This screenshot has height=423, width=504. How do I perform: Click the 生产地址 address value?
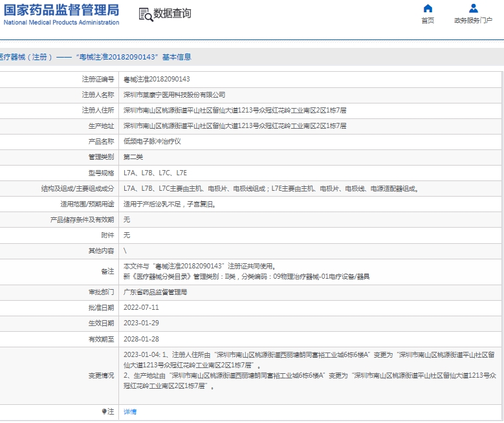235,125
